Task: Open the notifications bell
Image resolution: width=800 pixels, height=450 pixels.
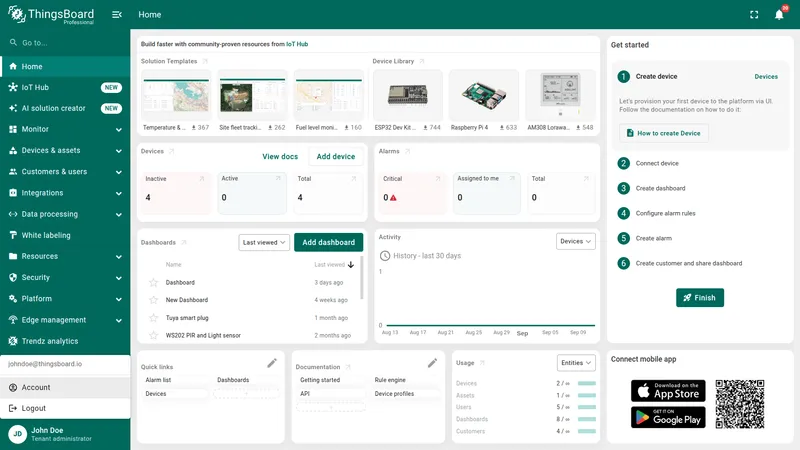Action: [779, 15]
